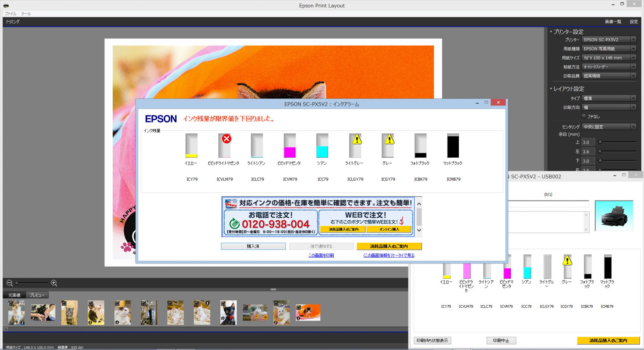Image resolution: width=644 pixels, height=350 pixels.
Task: Open the 給紙方法 dropdown
Action: click(x=609, y=67)
